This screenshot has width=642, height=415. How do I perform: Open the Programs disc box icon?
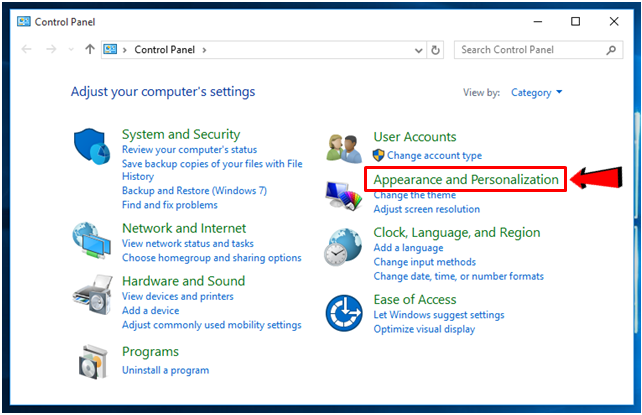tap(93, 362)
